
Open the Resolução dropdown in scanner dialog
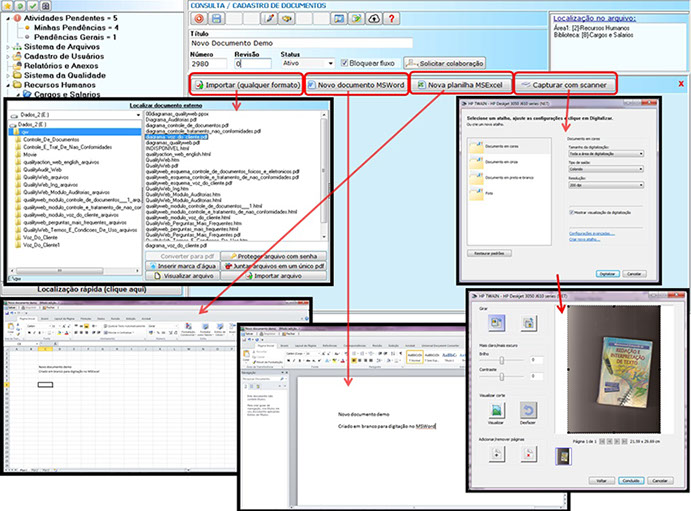(x=607, y=186)
